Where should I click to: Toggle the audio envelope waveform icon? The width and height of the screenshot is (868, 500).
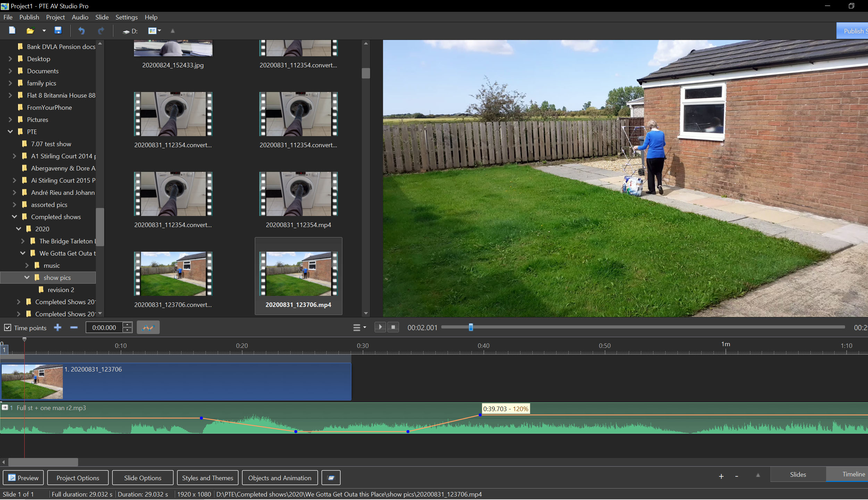148,327
